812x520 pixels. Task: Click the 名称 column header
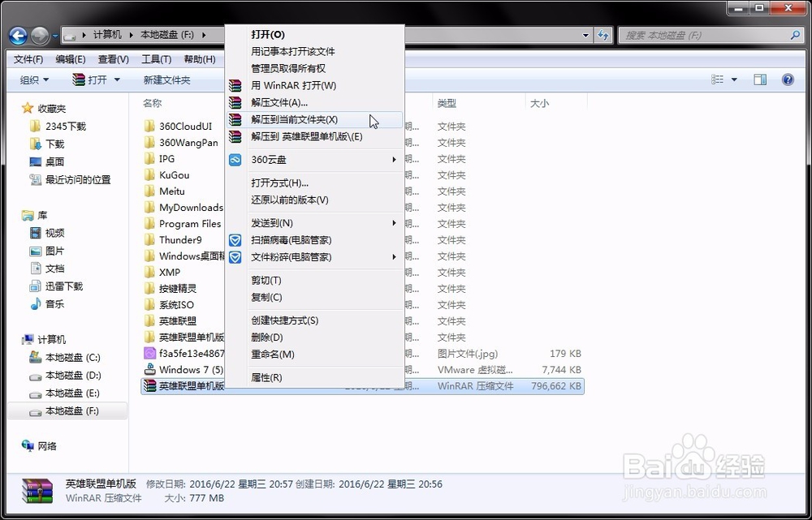tap(153, 104)
